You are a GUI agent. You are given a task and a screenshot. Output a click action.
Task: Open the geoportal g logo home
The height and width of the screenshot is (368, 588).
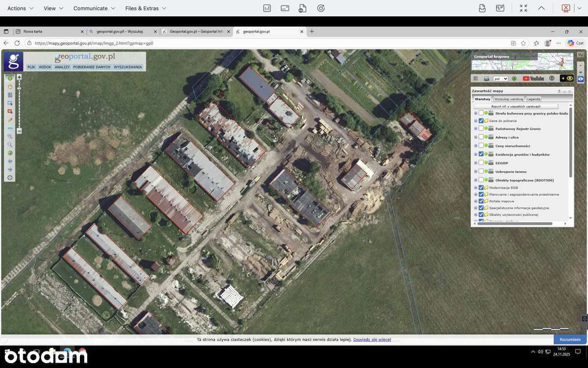13,62
